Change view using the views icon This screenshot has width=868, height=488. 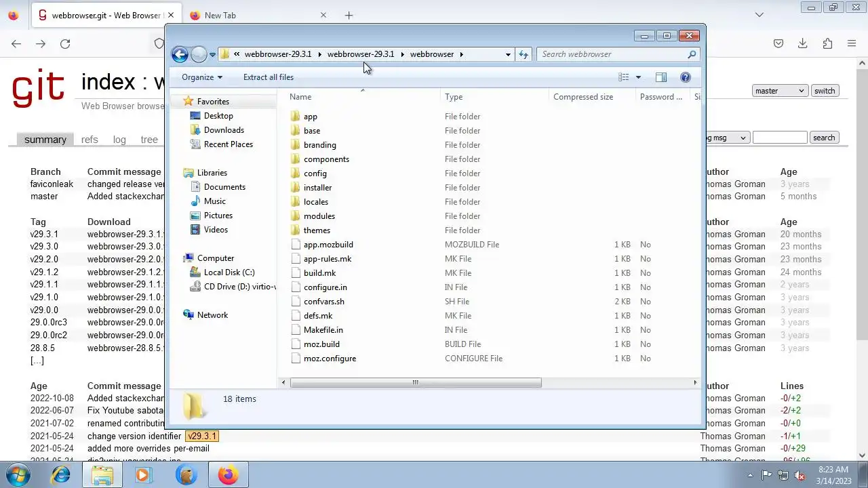[624, 77]
